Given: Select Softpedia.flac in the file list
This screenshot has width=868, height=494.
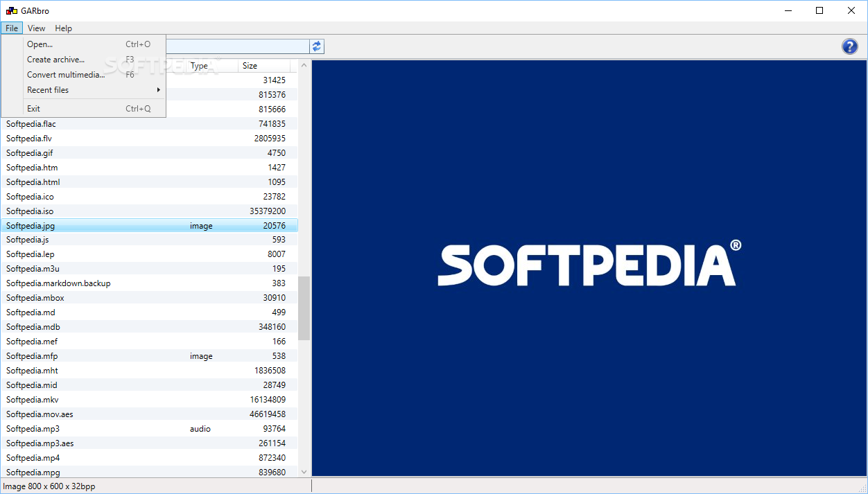Looking at the screenshot, I should click(x=149, y=124).
